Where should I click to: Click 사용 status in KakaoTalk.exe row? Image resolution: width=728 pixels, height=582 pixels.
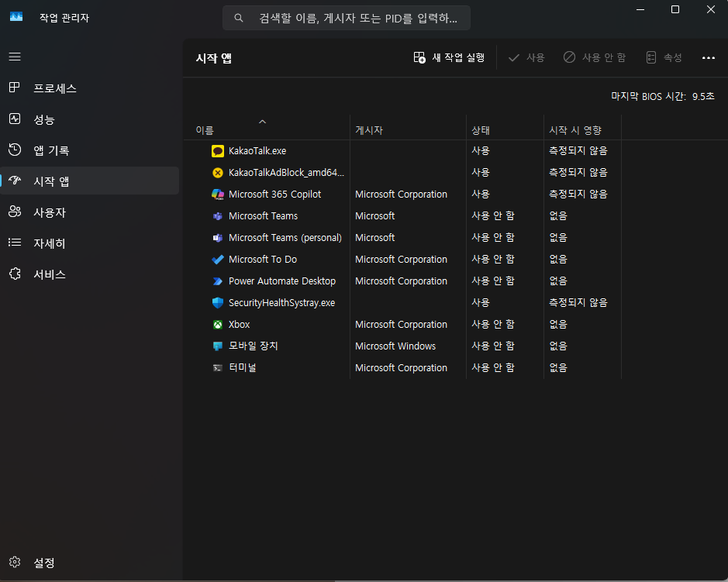pos(481,151)
